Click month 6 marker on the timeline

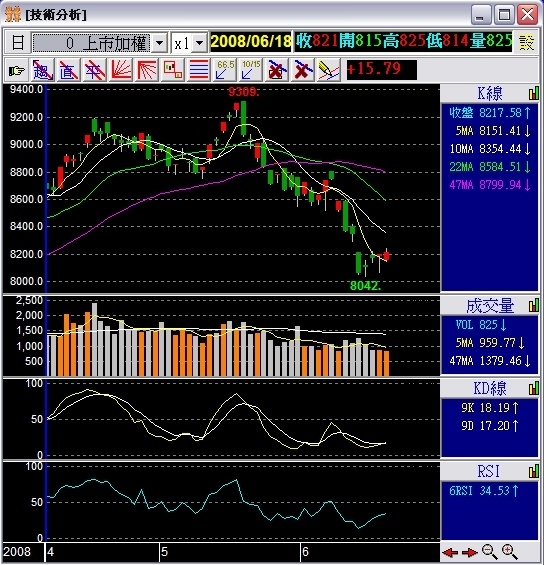305,552
